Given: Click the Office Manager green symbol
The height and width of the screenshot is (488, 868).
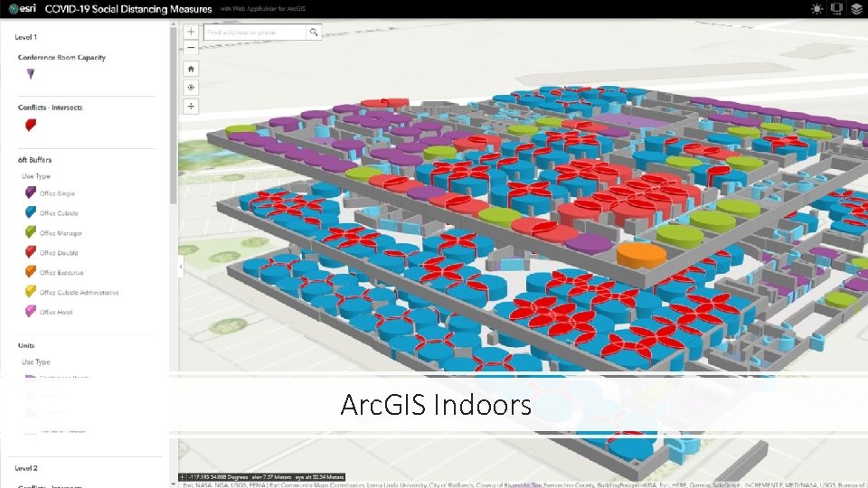Looking at the screenshot, I should 31,232.
